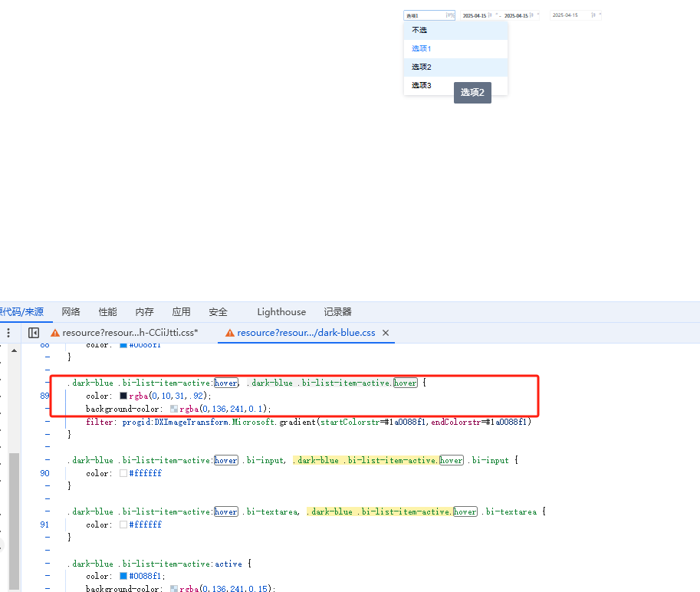700x592 pixels.
Task: Open swatch for rgba(0,136,241,0.15) background-color
Action: coord(174,588)
